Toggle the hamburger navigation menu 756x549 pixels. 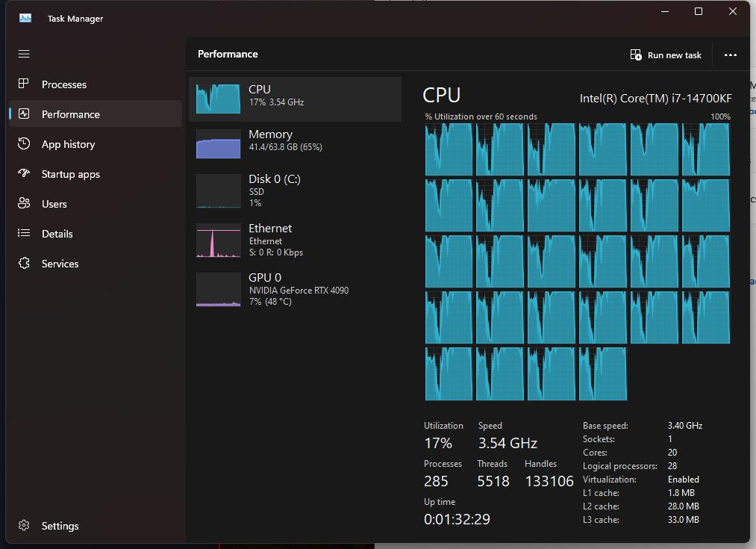[x=24, y=54]
